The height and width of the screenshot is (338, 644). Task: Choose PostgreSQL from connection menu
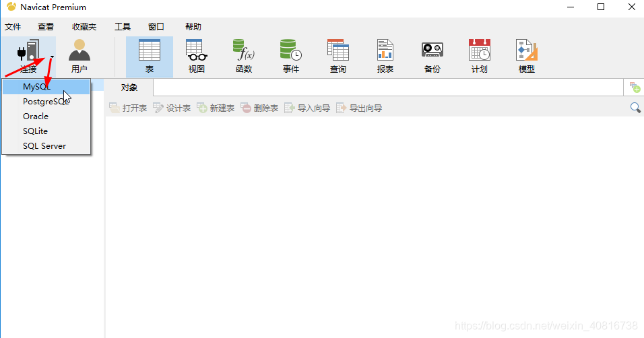click(x=46, y=102)
